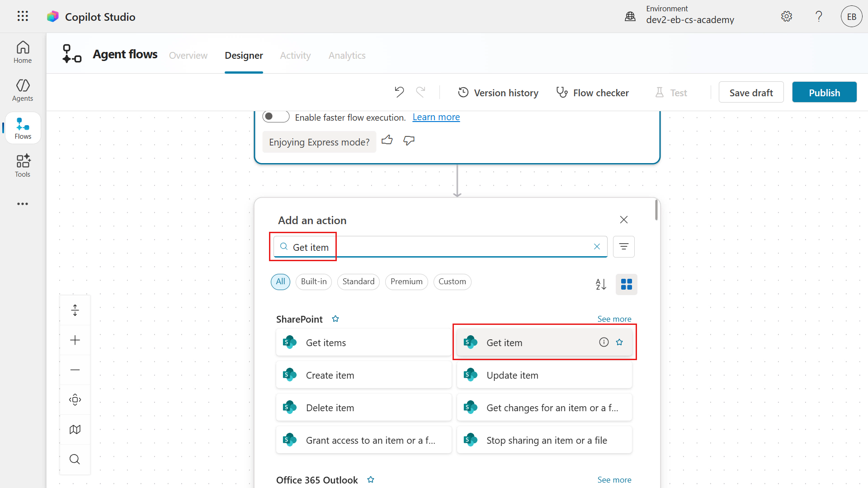Expand See more for SharePoint actions
This screenshot has width=868, height=488.
click(x=614, y=319)
